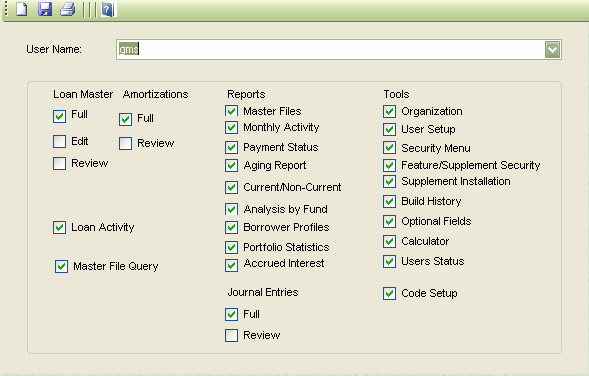Enable Loan Master Edit checkbox

point(59,142)
